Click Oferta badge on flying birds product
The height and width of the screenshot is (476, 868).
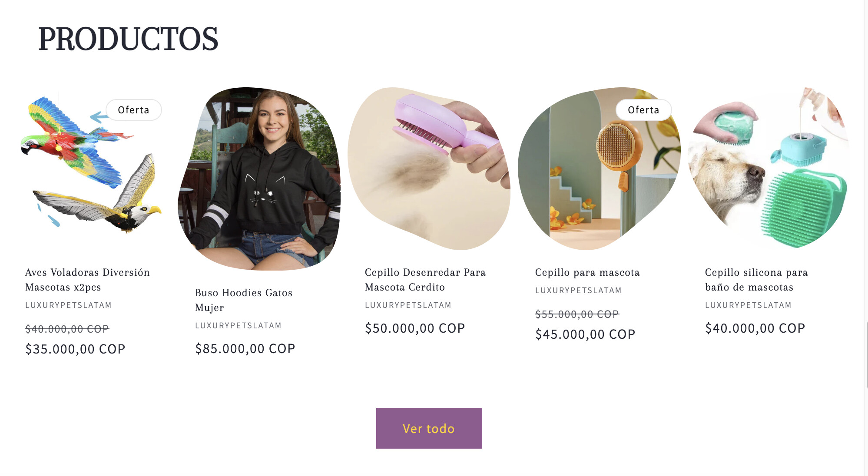(133, 110)
